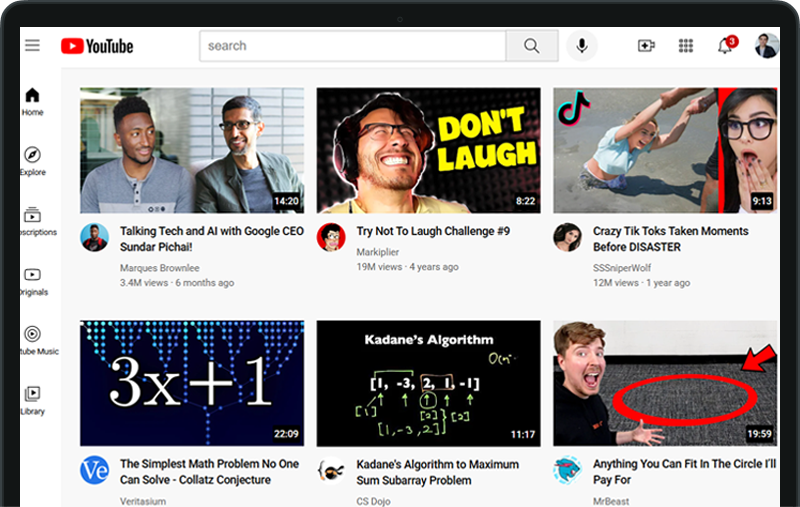The height and width of the screenshot is (507, 800).
Task: Visit the Marques Brownlee channel name
Action: 160,268
